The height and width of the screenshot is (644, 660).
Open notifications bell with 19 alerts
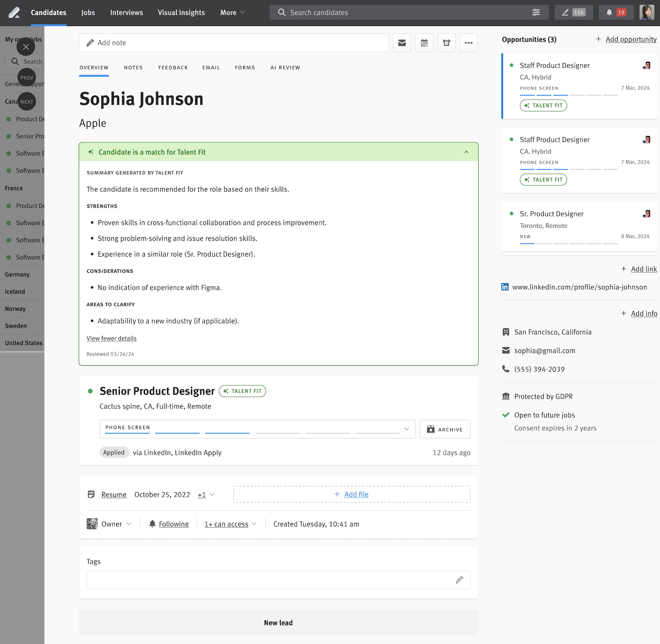tap(616, 12)
